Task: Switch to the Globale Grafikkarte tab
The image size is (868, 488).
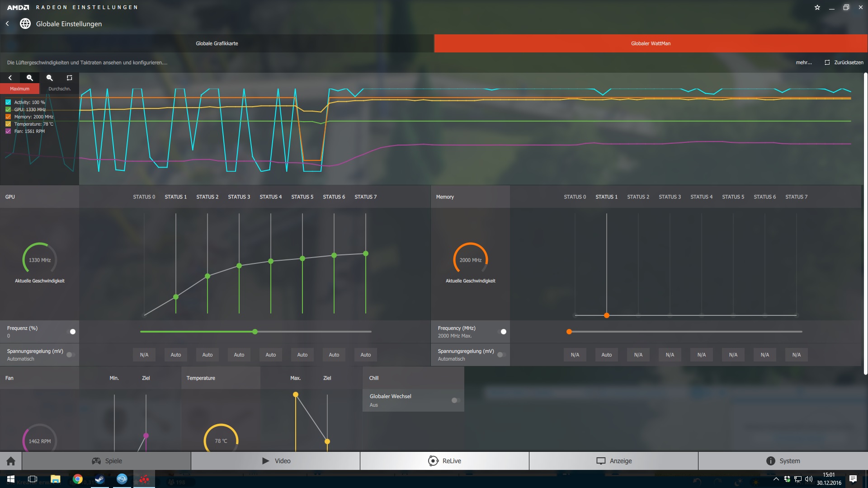Action: coord(217,43)
